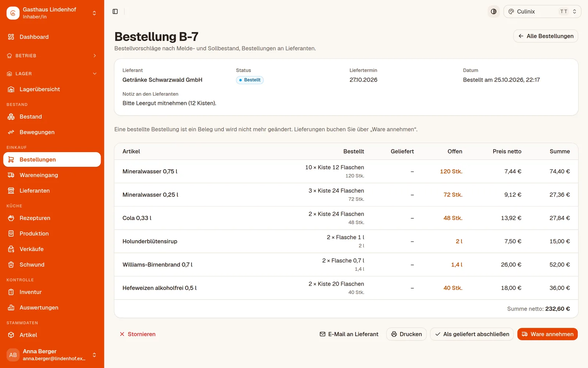Click the Wareneingang truck icon
The height and width of the screenshot is (368, 588).
click(11, 175)
